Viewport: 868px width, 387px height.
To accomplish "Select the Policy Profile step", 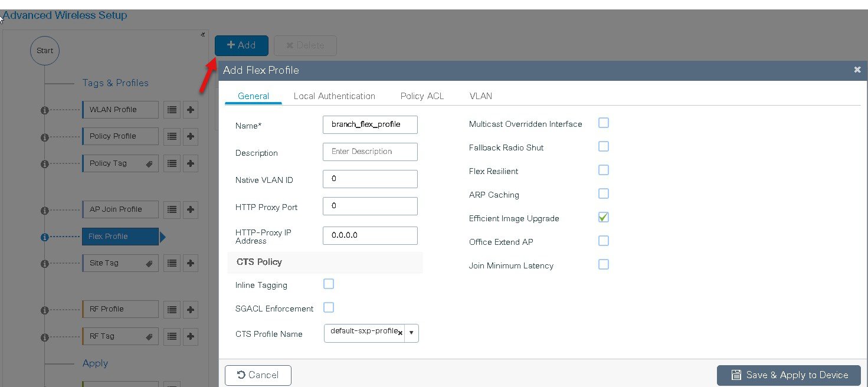I will click(x=120, y=136).
